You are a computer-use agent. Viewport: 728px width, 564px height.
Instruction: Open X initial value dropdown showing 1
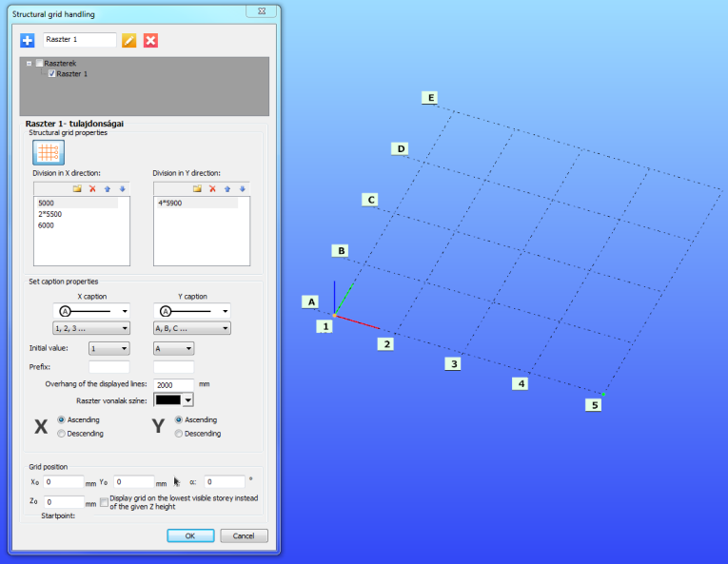109,349
